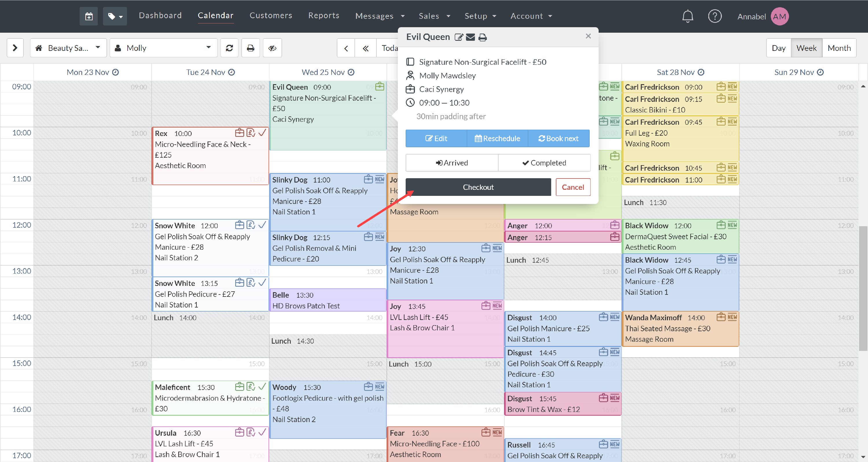Mark appointment as Completed
This screenshot has width=868, height=462.
click(x=544, y=163)
